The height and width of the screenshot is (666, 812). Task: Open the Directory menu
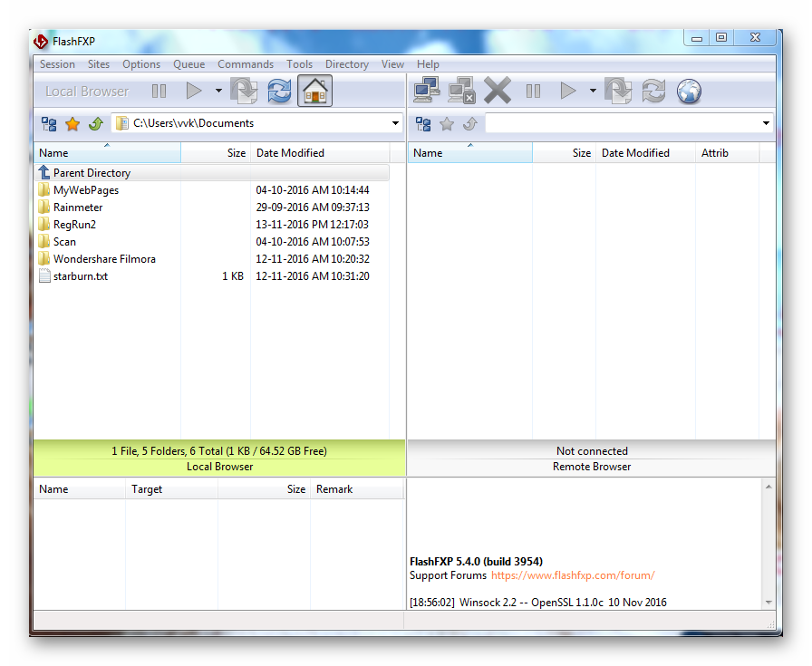[347, 64]
